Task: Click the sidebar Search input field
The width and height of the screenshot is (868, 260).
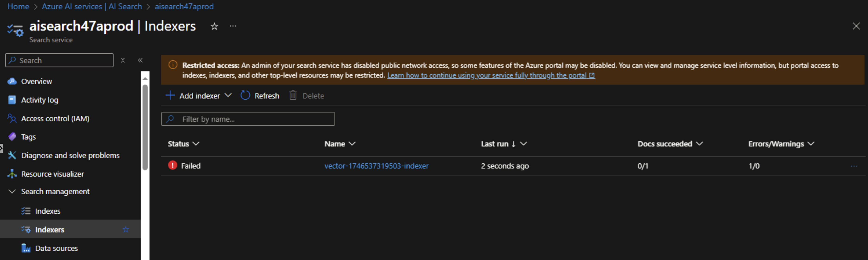Action: (x=59, y=60)
